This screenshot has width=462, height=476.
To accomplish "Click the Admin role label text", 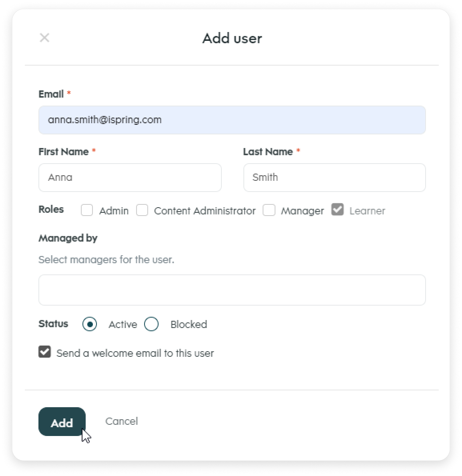I will (114, 211).
